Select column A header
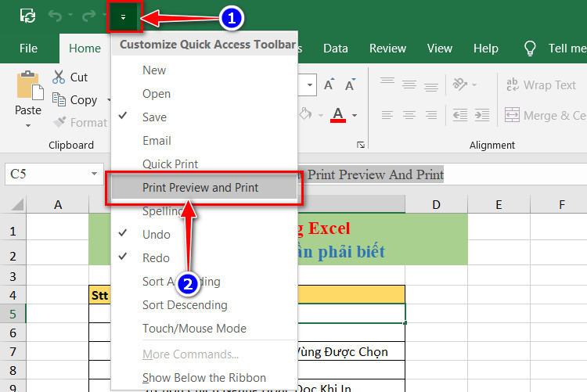 coord(58,205)
